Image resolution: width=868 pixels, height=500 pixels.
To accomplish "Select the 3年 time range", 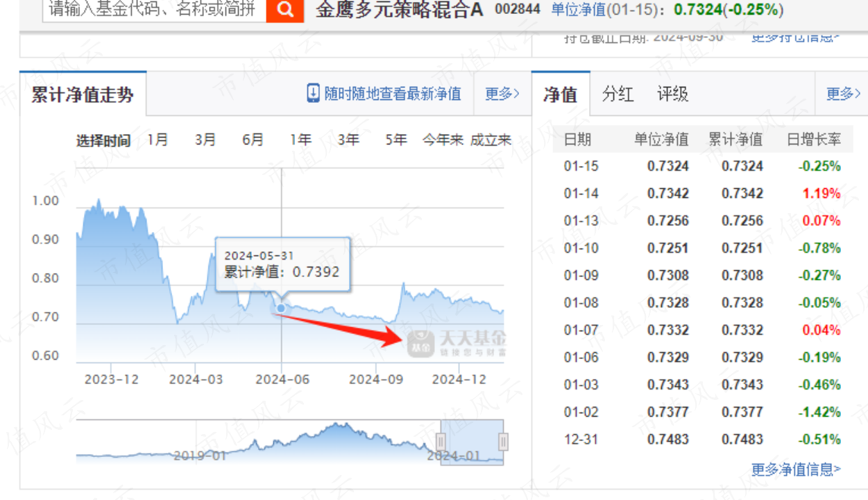I will point(348,140).
